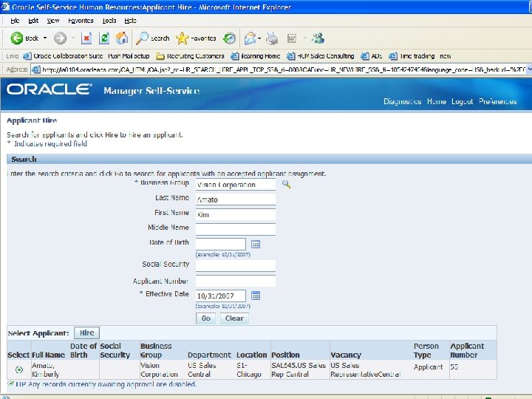Open the Preferences link

498,101
